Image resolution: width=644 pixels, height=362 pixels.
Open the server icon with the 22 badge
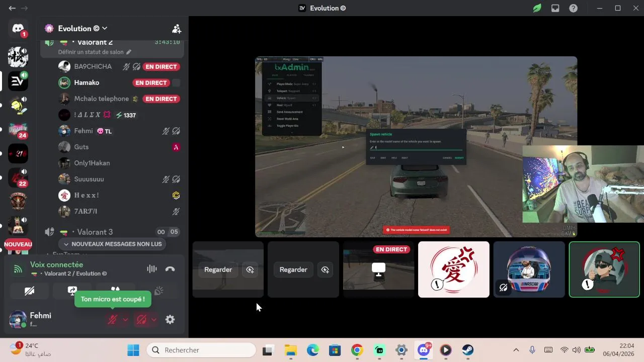18,178
